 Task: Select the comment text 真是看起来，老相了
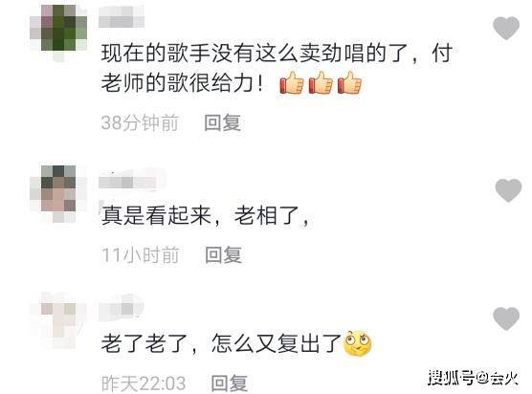pyautogui.click(x=206, y=215)
